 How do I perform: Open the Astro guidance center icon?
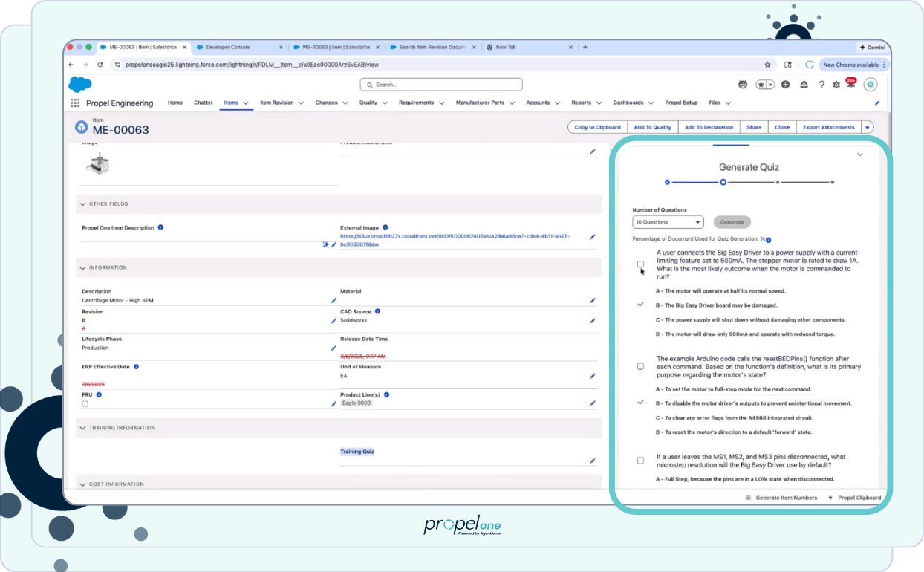pyautogui.click(x=742, y=85)
